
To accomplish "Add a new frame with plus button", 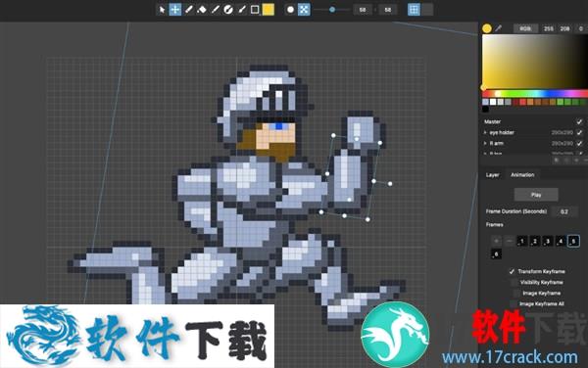I will point(497,241).
